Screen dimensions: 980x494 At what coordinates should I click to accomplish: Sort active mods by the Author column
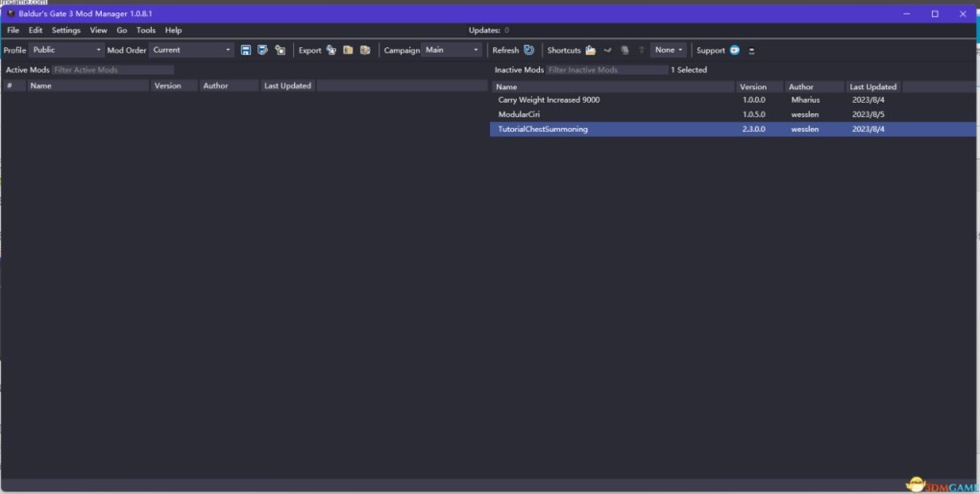229,86
